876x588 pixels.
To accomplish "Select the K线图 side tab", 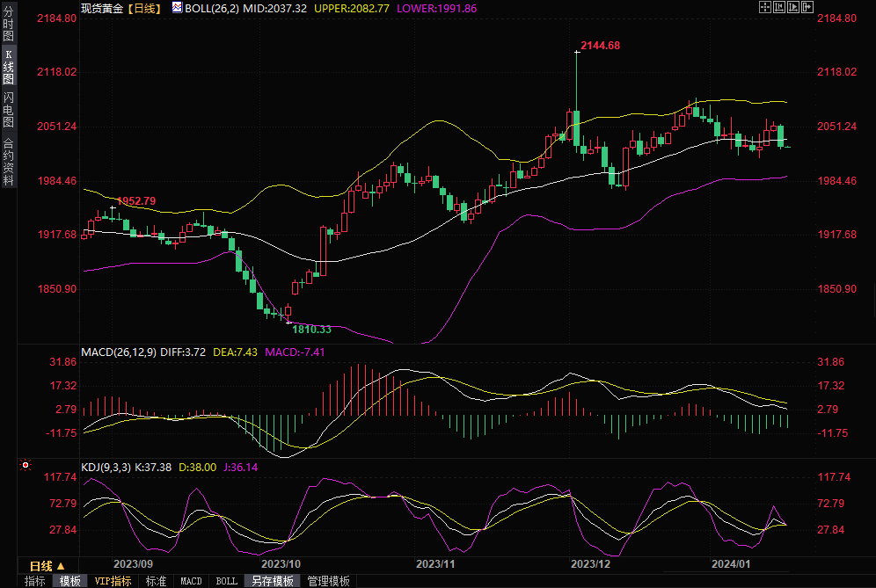I will click(8, 68).
